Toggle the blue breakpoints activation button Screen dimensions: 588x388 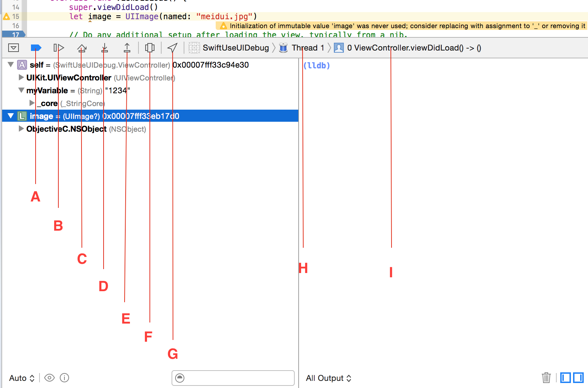coord(36,48)
